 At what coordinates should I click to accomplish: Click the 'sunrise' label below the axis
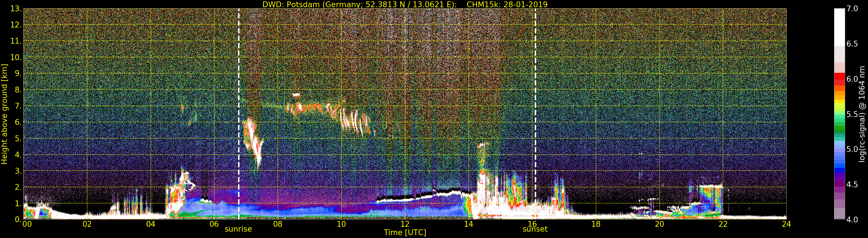pyautogui.click(x=238, y=229)
